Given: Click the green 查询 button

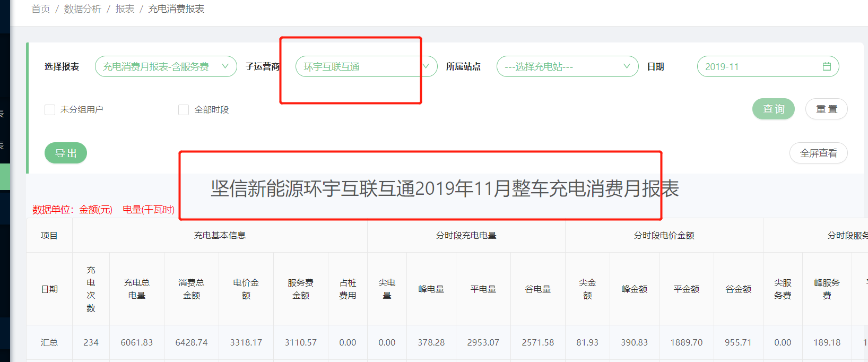Looking at the screenshot, I should click(773, 109).
